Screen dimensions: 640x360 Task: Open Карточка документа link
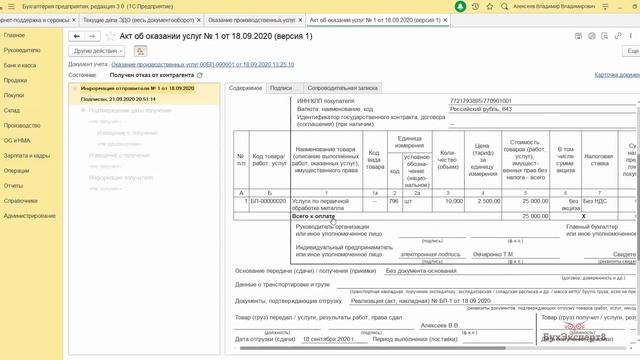[x=617, y=75]
